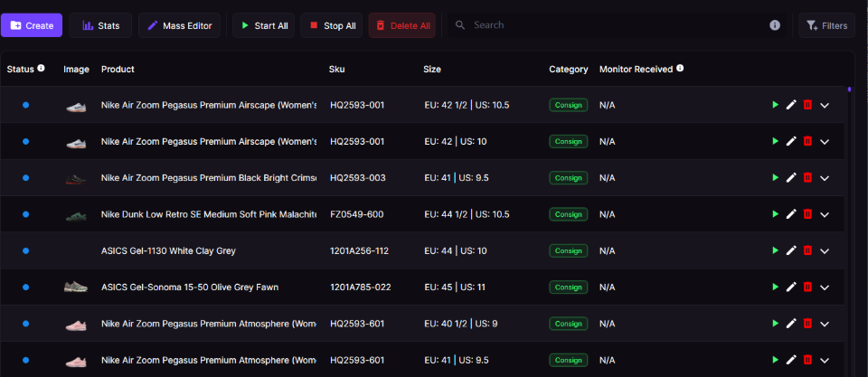Screen dimensions: 868x377
Task: Click SKU 1201A256-112
Action: [359, 250]
